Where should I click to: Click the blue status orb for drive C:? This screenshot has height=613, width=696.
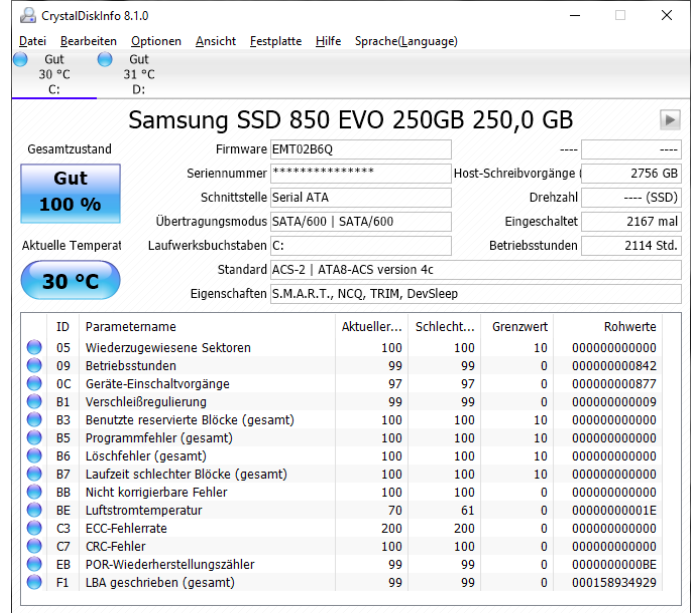(x=20, y=59)
